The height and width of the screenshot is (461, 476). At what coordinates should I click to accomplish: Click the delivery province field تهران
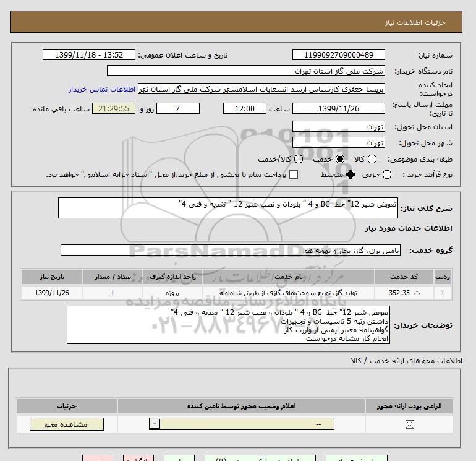pos(339,127)
